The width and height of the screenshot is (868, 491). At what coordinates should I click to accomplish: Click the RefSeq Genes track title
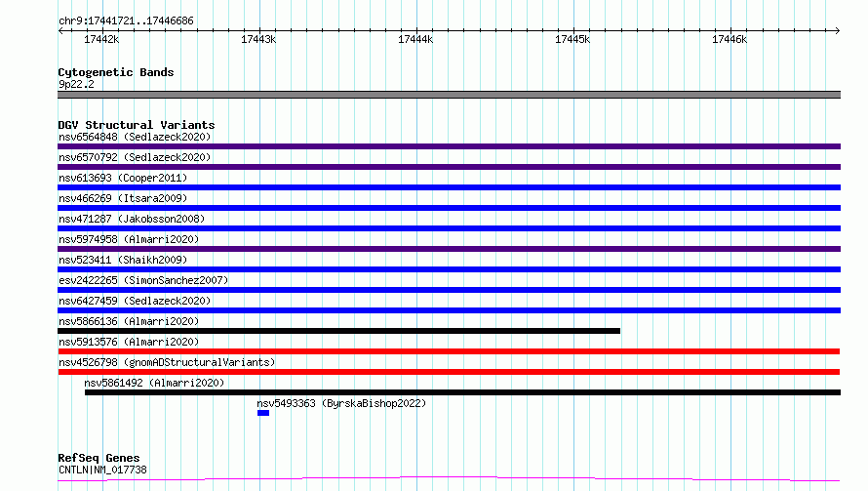click(99, 458)
